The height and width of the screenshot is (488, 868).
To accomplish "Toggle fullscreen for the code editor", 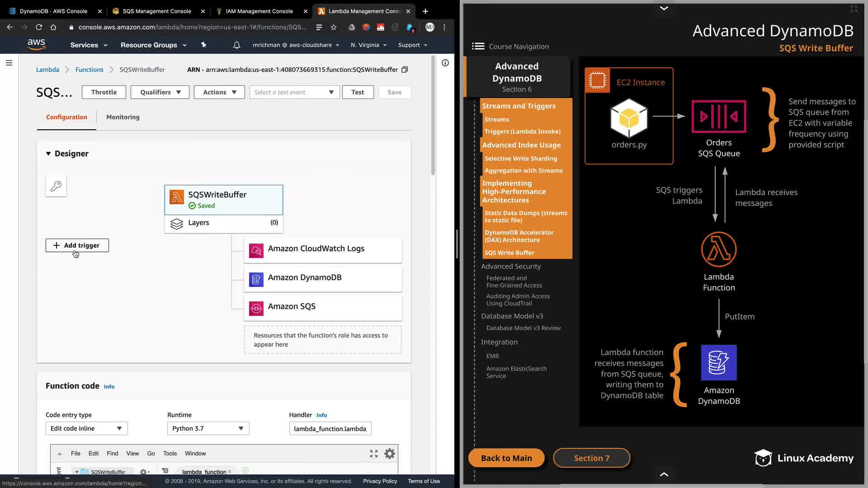I will [x=373, y=454].
